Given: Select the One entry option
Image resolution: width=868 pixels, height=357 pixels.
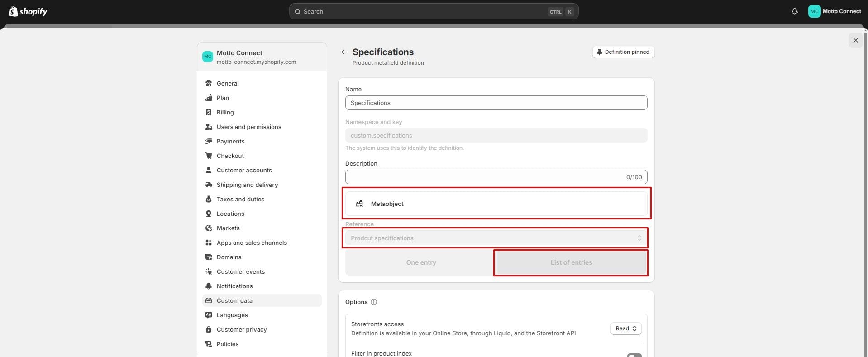Looking at the screenshot, I should [421, 262].
